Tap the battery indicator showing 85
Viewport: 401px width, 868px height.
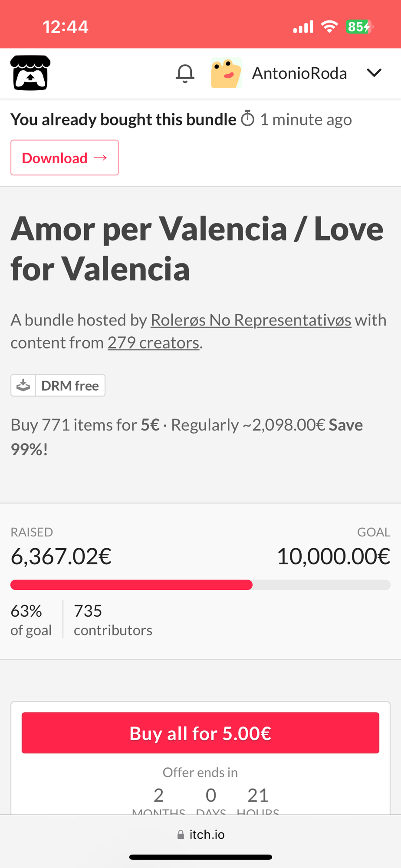coord(359,27)
